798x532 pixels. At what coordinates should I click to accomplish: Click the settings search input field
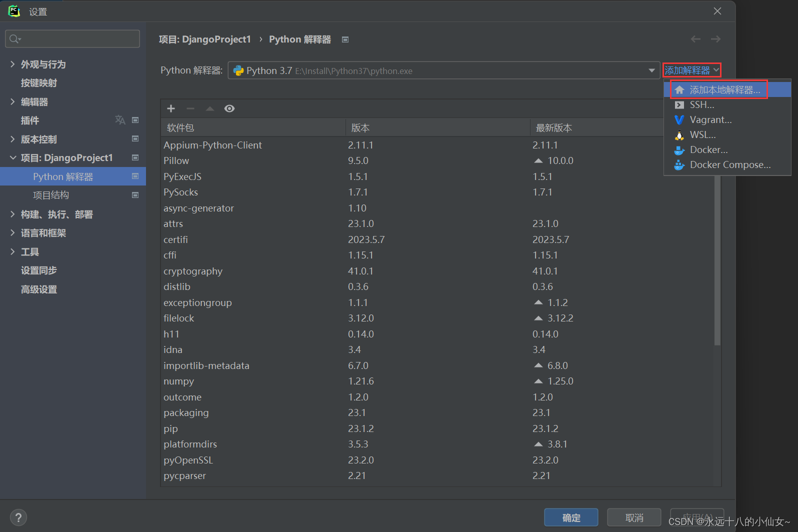click(x=72, y=39)
